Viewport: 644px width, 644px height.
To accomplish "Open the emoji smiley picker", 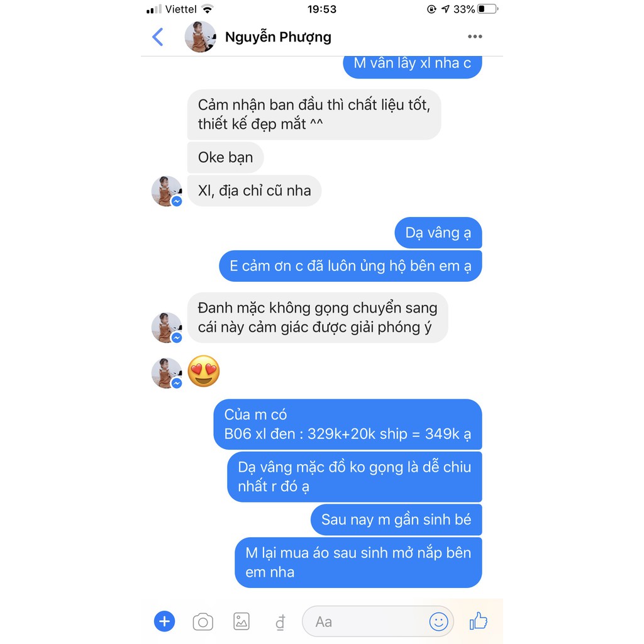I will 438,621.
